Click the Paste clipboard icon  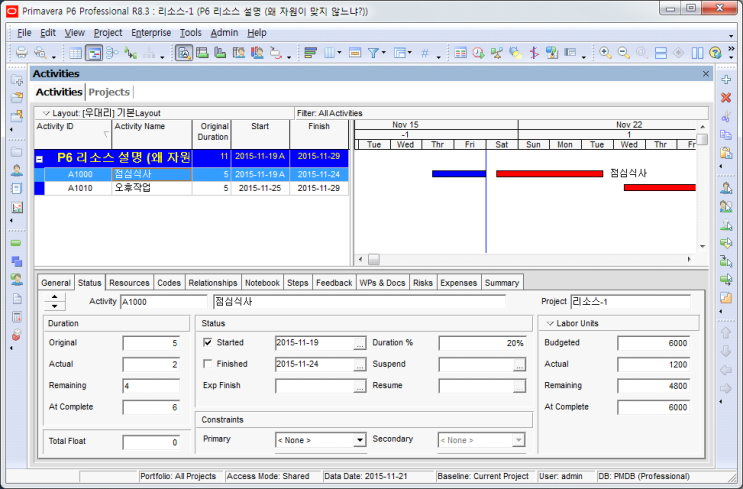pos(726,153)
